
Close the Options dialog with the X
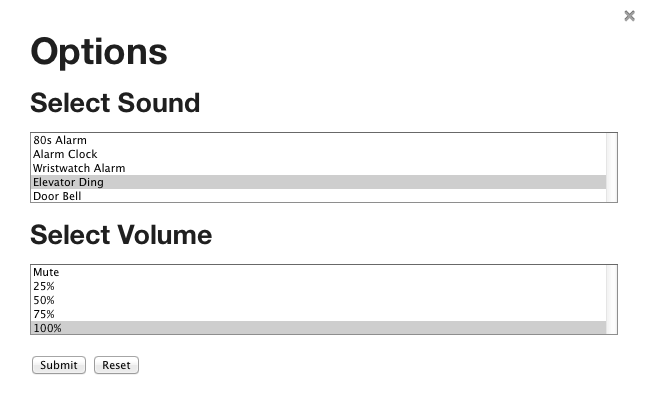(629, 16)
